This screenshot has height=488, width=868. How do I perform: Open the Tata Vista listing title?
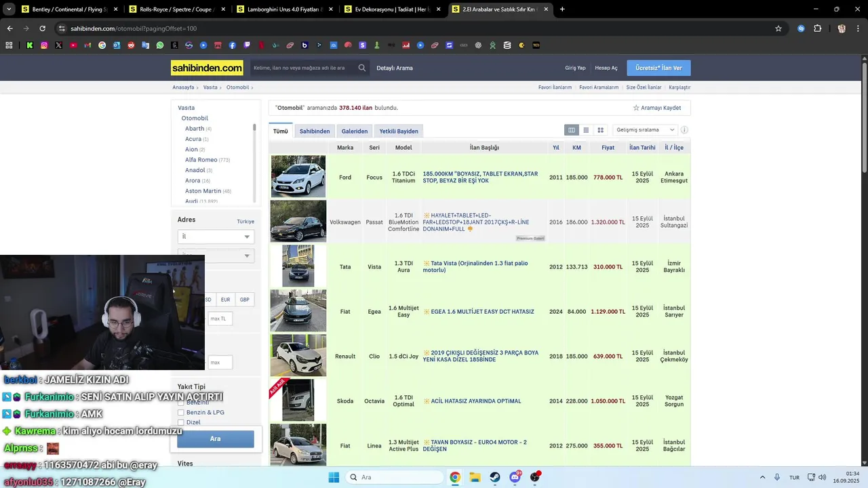(x=475, y=266)
